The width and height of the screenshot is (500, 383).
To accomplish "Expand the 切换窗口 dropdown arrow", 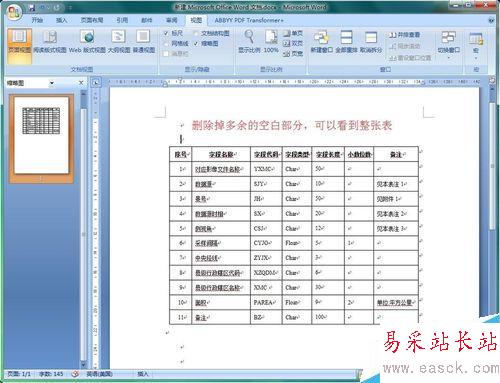I will point(449,58).
